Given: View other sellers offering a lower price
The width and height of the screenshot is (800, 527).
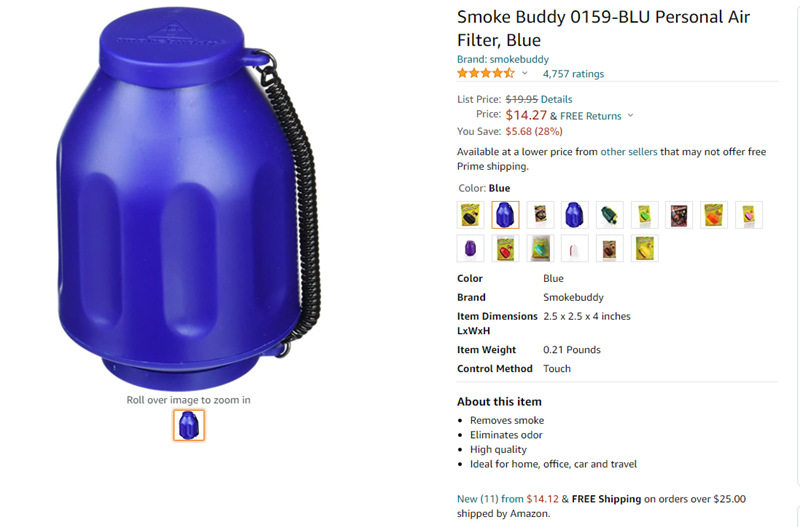Looking at the screenshot, I should pos(629,152).
